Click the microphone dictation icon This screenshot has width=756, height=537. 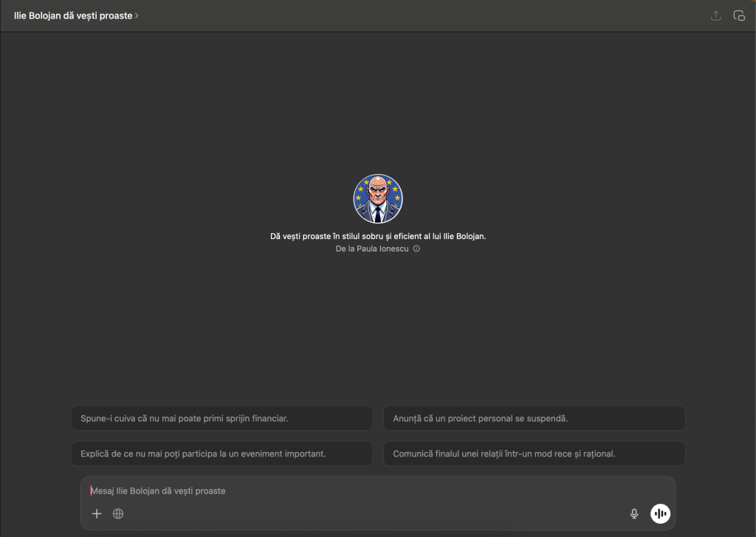click(633, 513)
